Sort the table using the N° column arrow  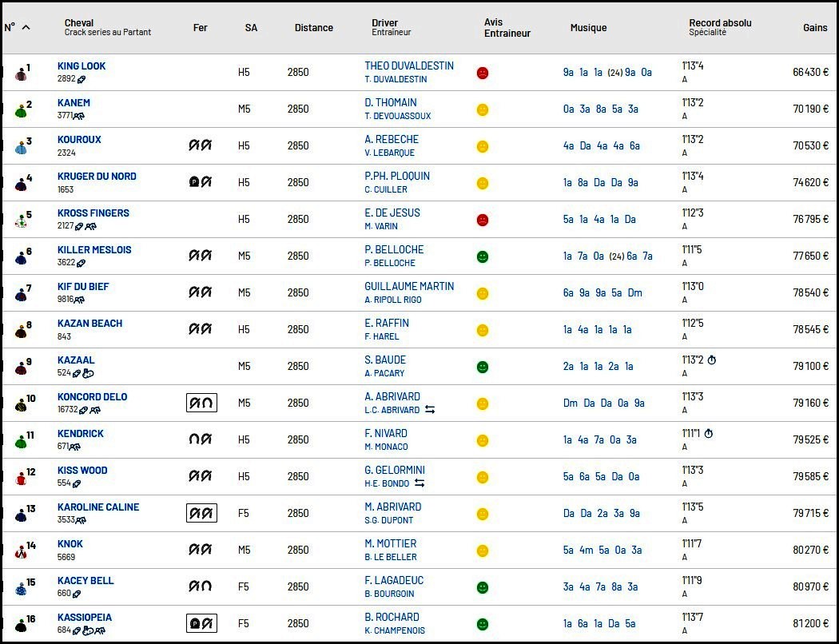[26, 27]
